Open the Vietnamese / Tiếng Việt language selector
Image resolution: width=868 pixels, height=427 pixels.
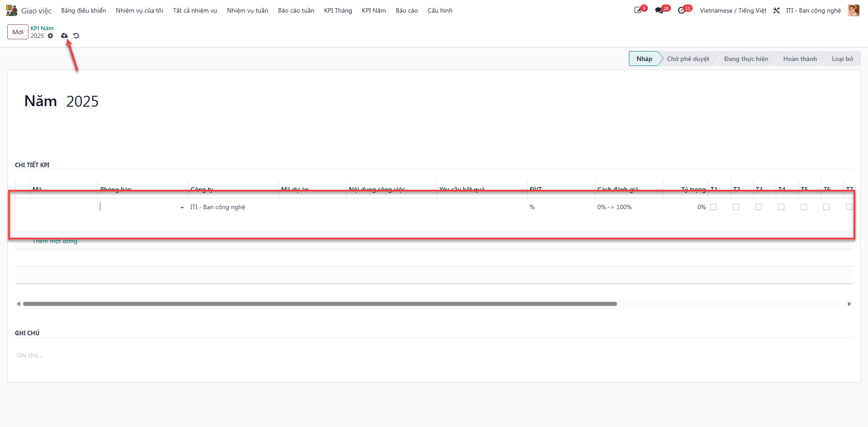(x=733, y=10)
